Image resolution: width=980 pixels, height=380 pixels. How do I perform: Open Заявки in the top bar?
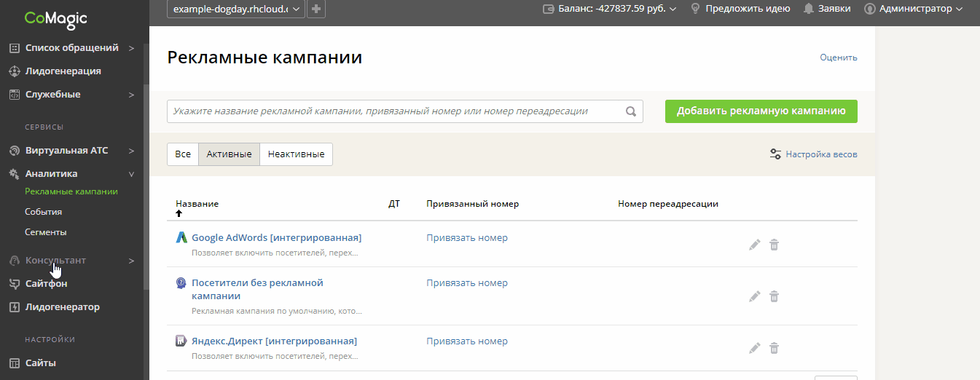pos(834,9)
